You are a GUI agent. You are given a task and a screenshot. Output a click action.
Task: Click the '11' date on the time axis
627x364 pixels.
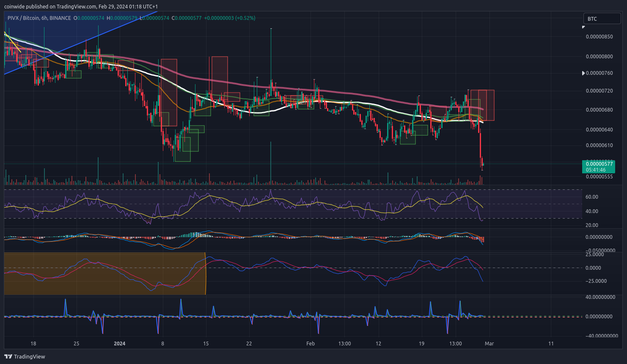[551, 344]
